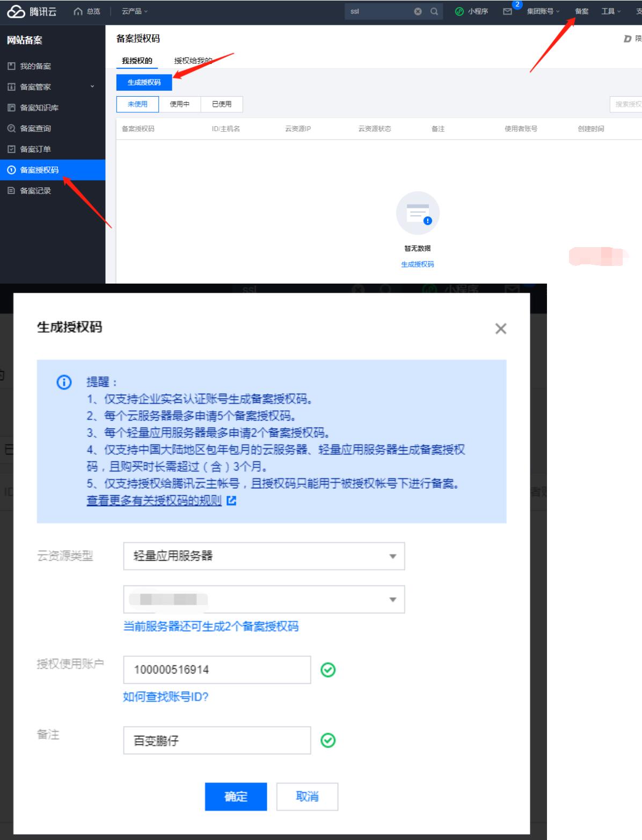Image resolution: width=642 pixels, height=840 pixels.
Task: Click the Tencent Cloud logo
Action: [x=31, y=11]
